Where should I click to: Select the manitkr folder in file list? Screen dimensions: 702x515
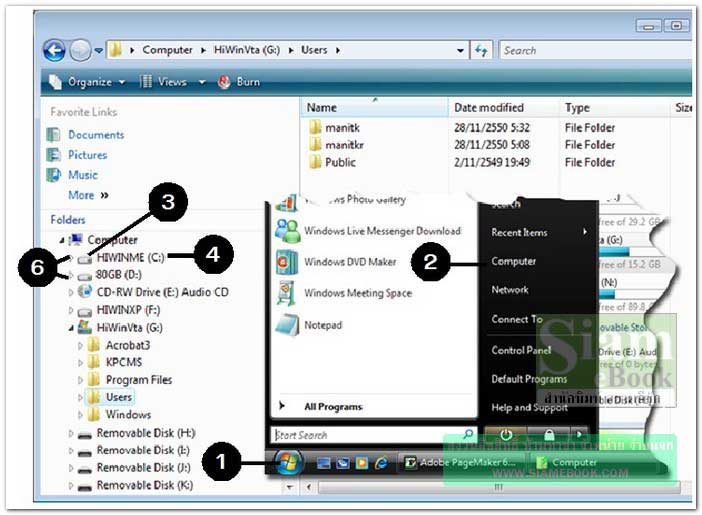point(344,145)
